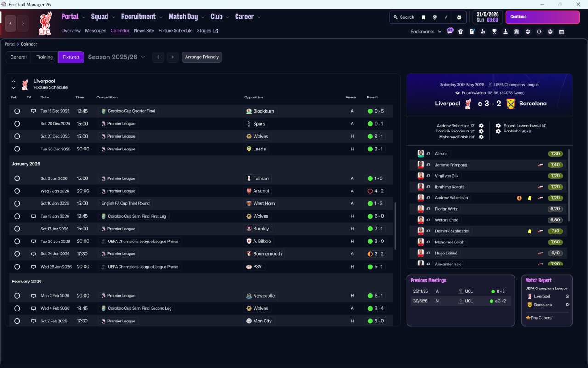Click the coin stack finances bookmark icon
588x368 pixels.
click(517, 32)
